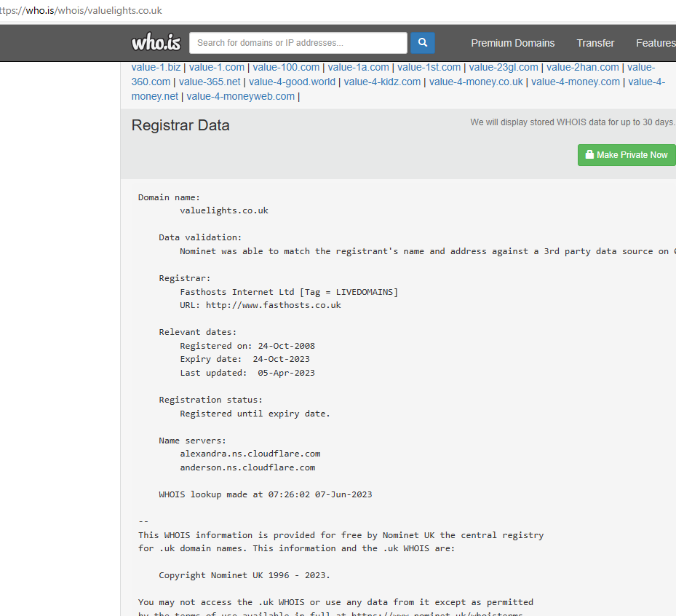Open the value-1.biz domain link
The image size is (676, 616).
(156, 67)
